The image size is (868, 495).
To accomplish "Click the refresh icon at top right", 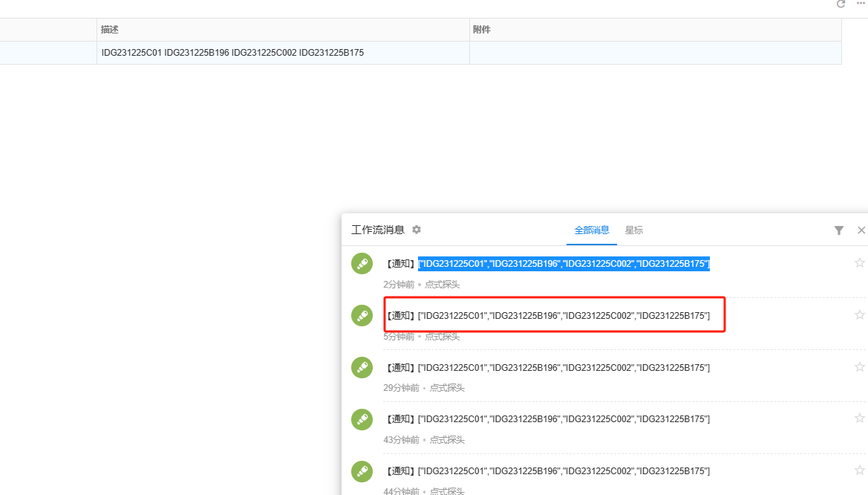I will coord(841,4).
